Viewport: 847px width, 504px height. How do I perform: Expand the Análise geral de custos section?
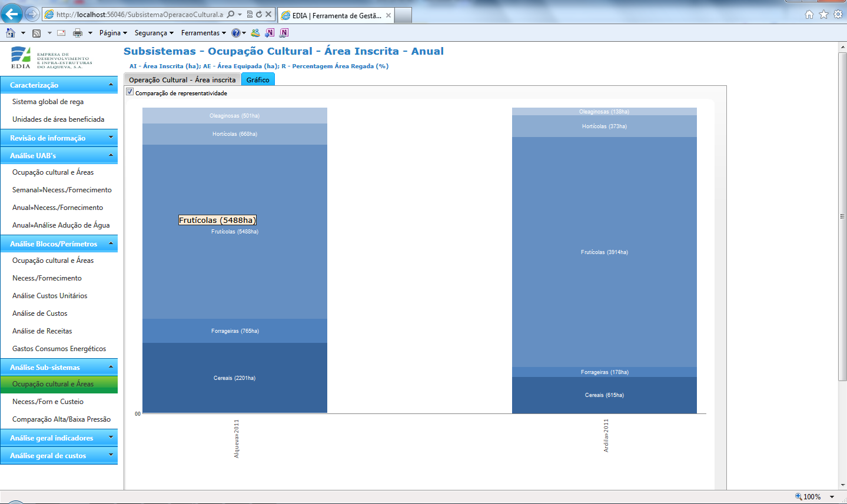[59, 455]
